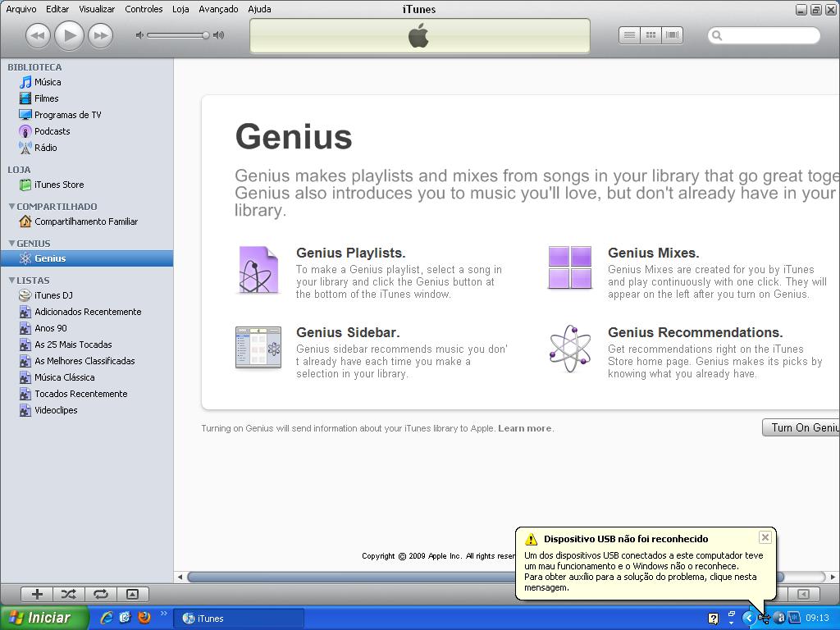This screenshot has width=840, height=630.
Task: Collapse the LISTAS section
Action: 11,281
